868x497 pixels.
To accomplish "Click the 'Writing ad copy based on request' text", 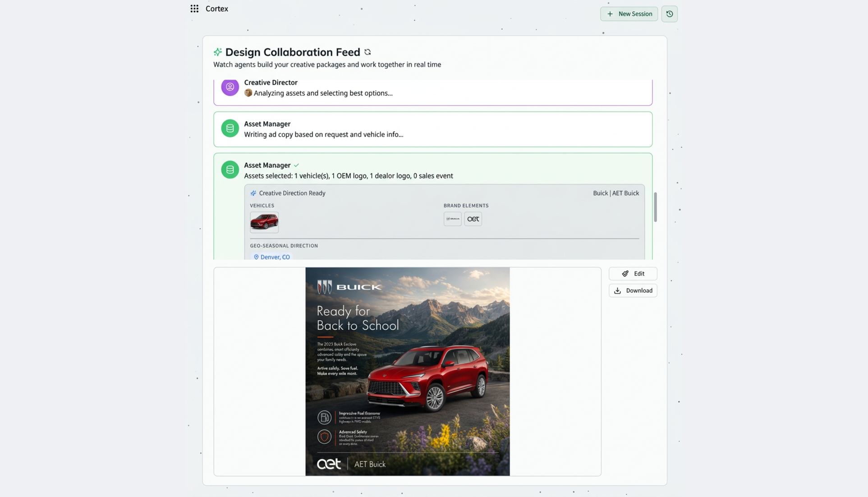I will [x=324, y=134].
